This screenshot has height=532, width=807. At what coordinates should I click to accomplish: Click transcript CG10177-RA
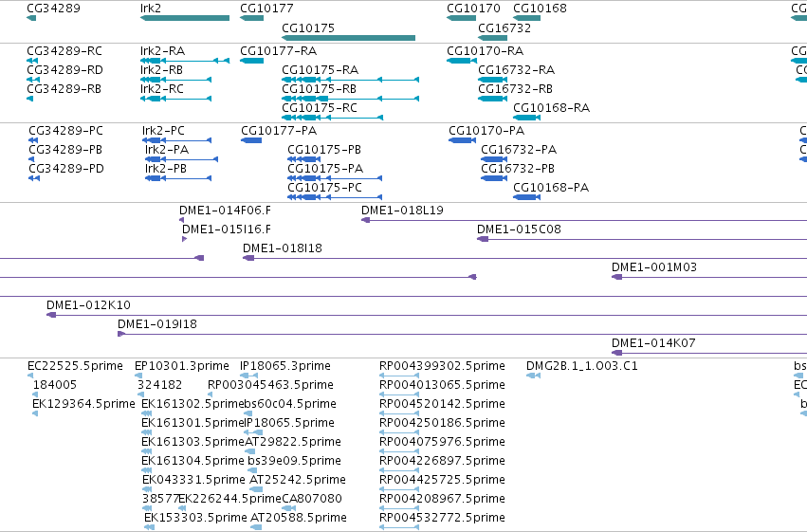point(279,51)
